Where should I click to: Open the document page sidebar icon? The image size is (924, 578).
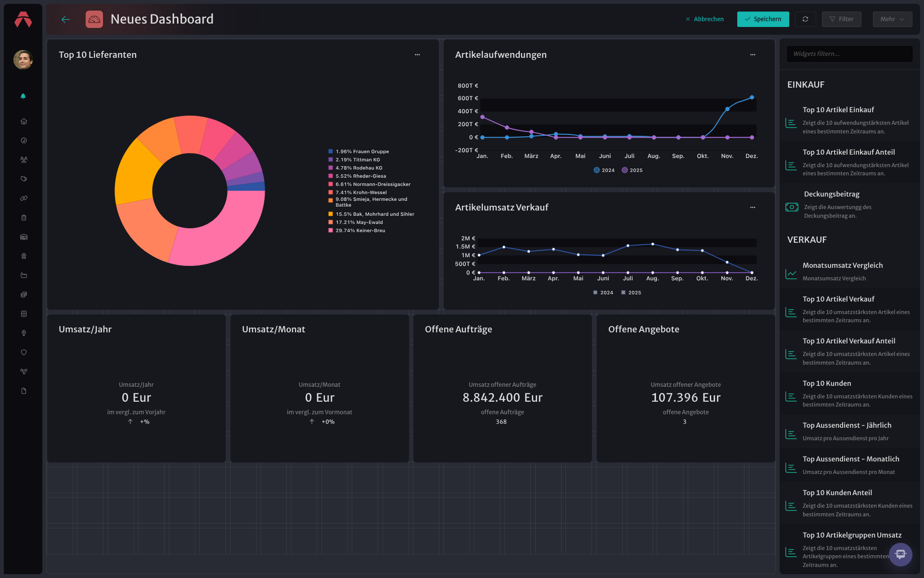tap(24, 391)
